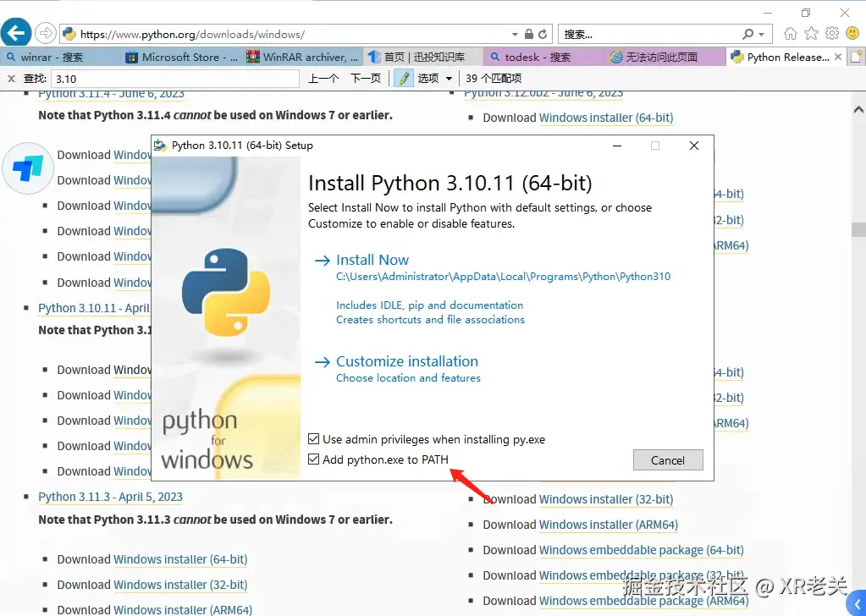The image size is (866, 616).
Task: Close the Python Releases tab
Action: click(838, 57)
